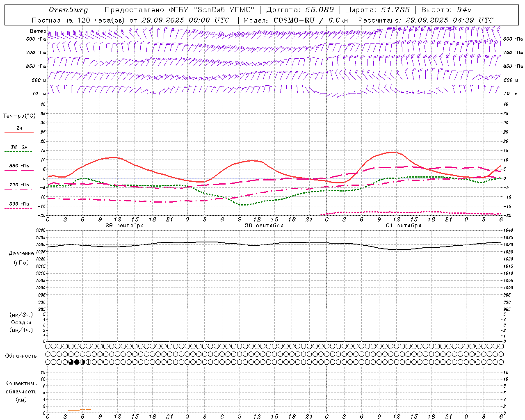Click the "850 гПа" temperature legend entry

(19, 166)
